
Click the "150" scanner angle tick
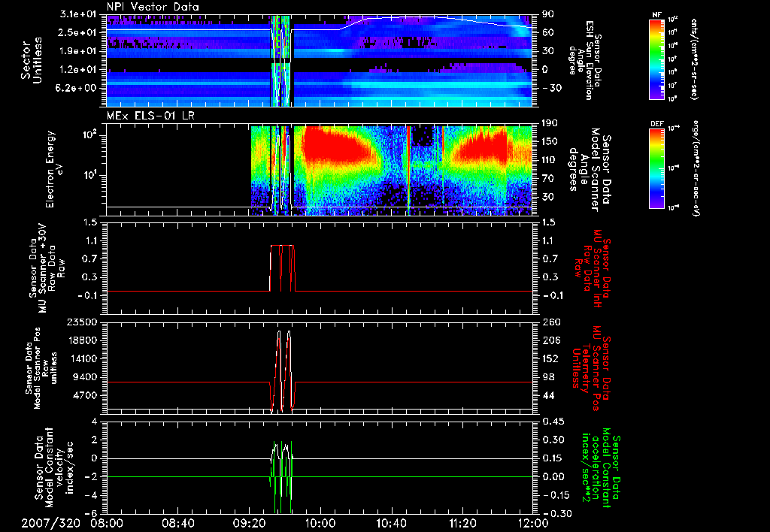[551, 142]
